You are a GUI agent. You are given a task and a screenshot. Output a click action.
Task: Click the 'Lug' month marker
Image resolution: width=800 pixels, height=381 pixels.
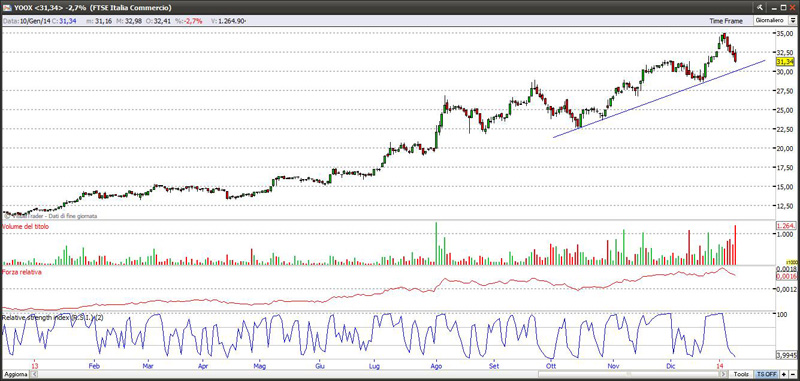[374, 366]
